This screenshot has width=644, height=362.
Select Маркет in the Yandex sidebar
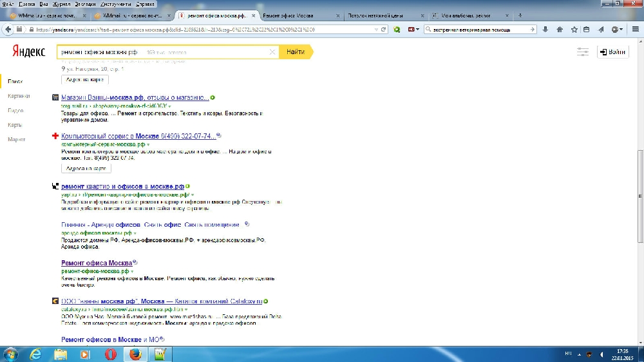point(17,140)
